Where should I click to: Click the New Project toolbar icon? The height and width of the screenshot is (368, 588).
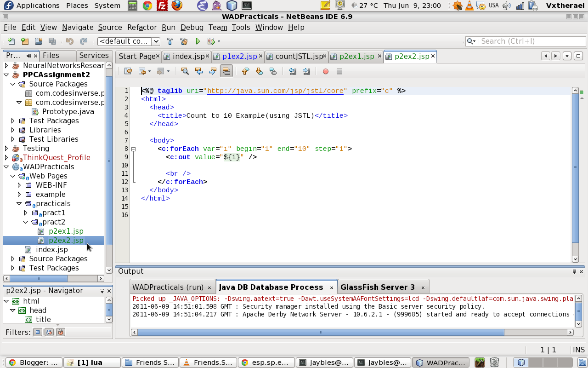[25, 41]
